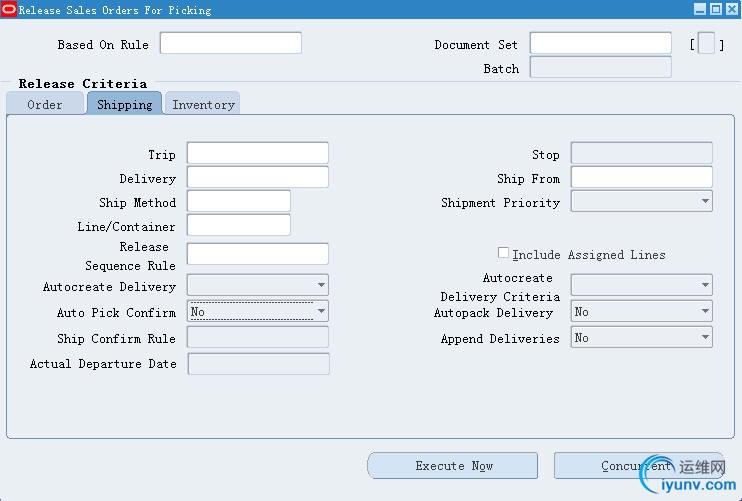Click the Oracle icon in title bar

9,9
